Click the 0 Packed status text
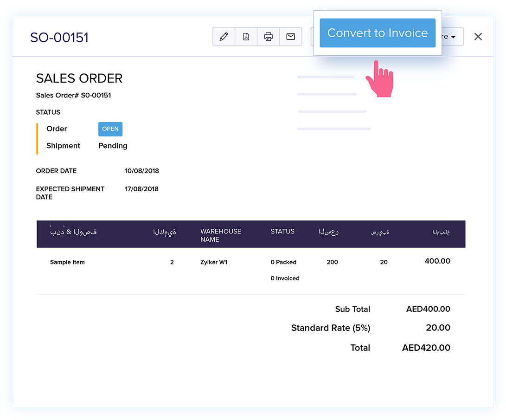This screenshot has width=506, height=420. coord(283,262)
